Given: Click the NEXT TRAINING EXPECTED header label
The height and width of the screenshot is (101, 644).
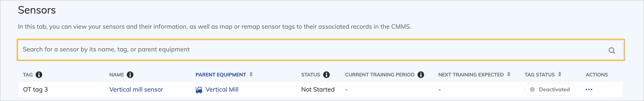Looking at the screenshot, I should pyautogui.click(x=471, y=75).
